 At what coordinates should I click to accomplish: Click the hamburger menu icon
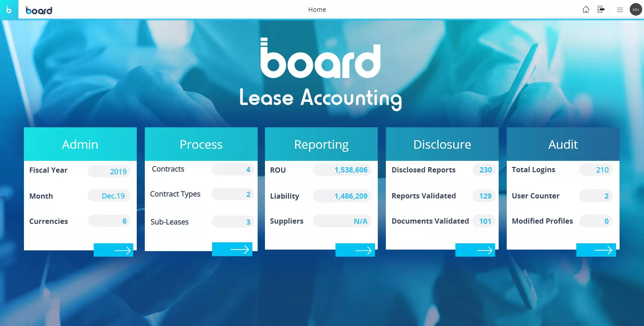(x=620, y=9)
